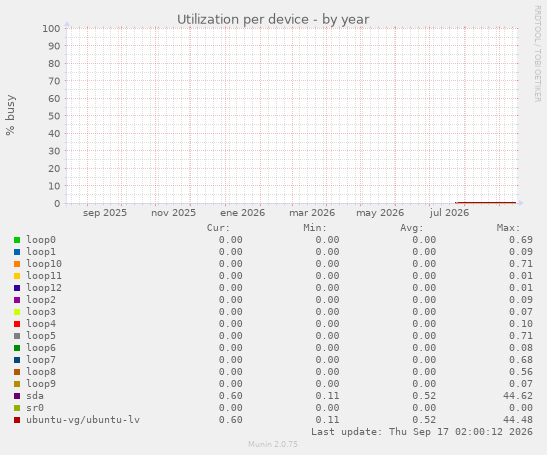Click loop0 max value 0.69
Image resolution: width=547 pixels, height=455 pixels.
[x=521, y=240]
